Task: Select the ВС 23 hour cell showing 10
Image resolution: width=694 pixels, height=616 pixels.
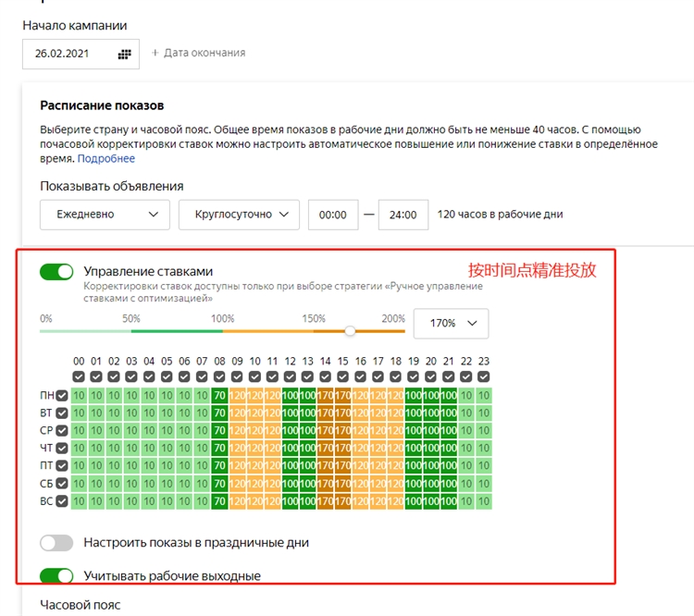Action: coord(484,501)
